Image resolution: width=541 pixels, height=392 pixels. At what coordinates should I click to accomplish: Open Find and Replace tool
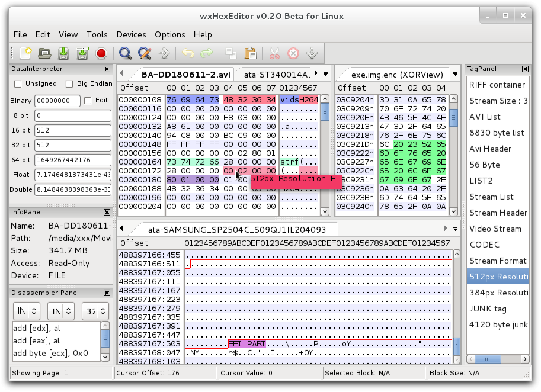144,53
